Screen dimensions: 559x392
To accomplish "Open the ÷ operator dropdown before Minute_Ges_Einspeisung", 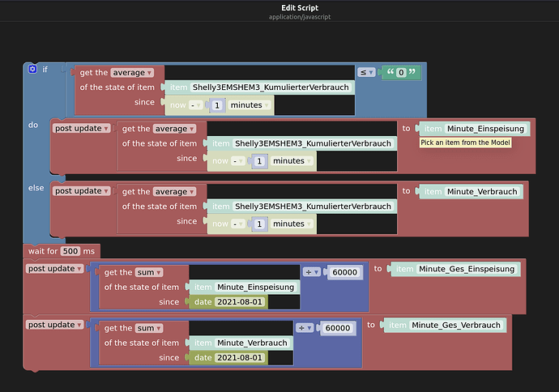I will [313, 272].
